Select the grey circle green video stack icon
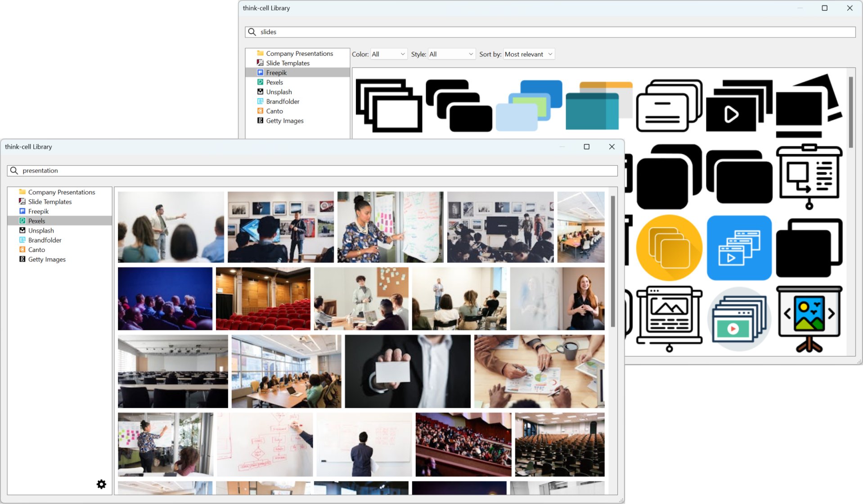This screenshot has height=504, width=863. pos(739,319)
